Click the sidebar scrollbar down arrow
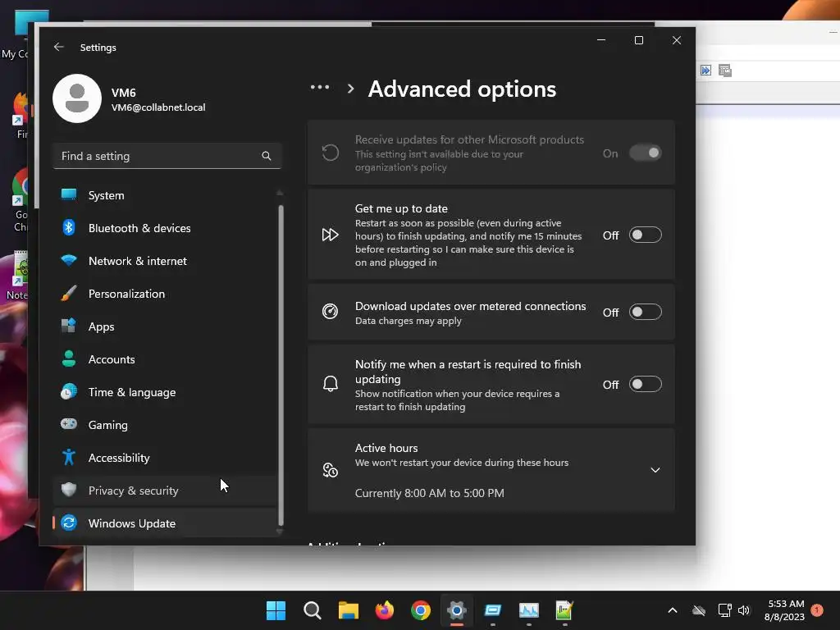840x630 pixels. (x=279, y=532)
